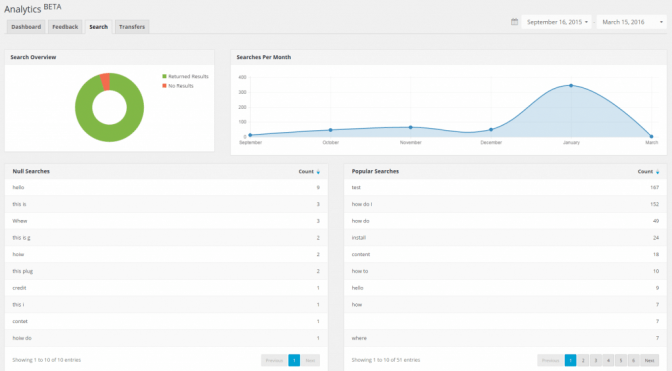Sort Popular Searches by Count arrow
The height and width of the screenshot is (371, 672).
coord(657,172)
